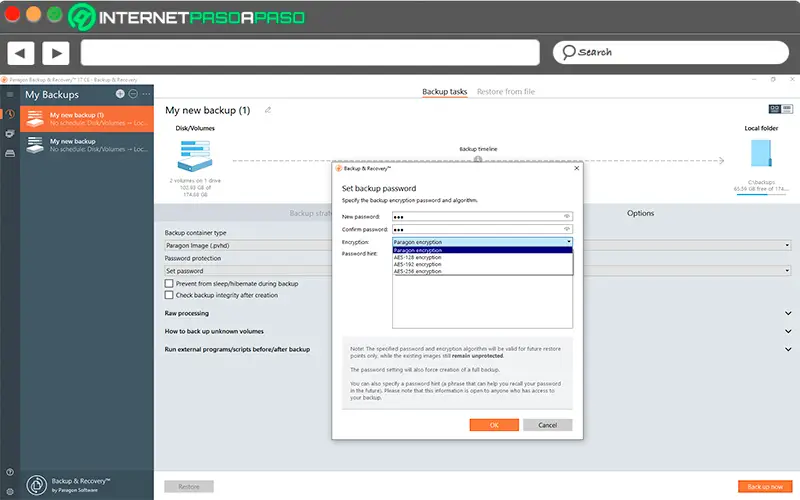Confirm password dialog with OK

tap(494, 425)
